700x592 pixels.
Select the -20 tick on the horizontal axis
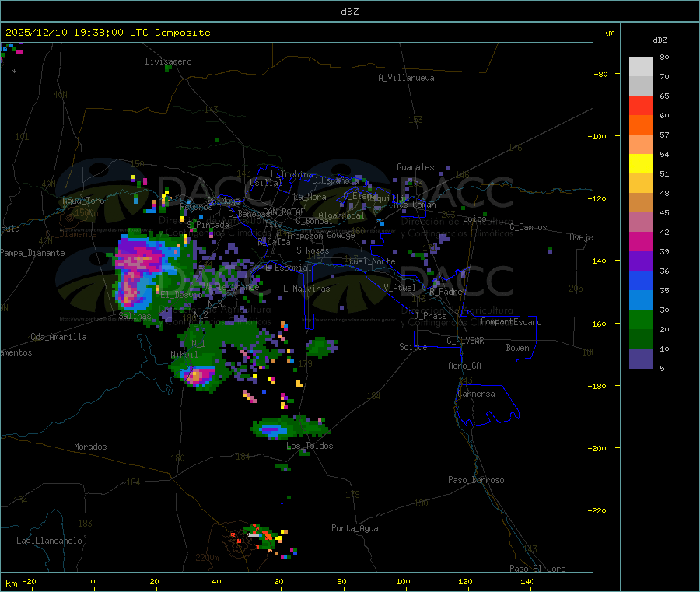tap(30, 581)
